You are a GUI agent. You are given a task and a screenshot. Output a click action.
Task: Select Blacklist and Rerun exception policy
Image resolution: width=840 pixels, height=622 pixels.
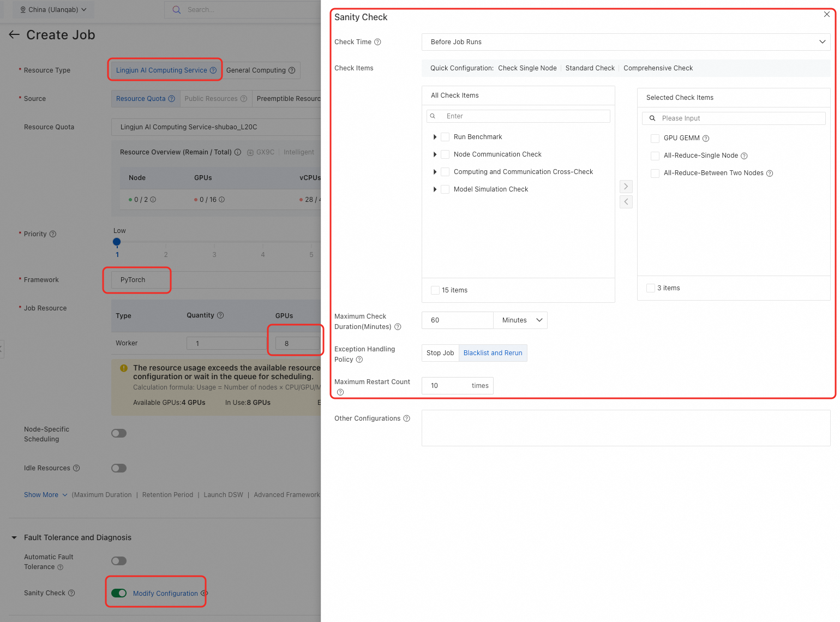tap(493, 353)
